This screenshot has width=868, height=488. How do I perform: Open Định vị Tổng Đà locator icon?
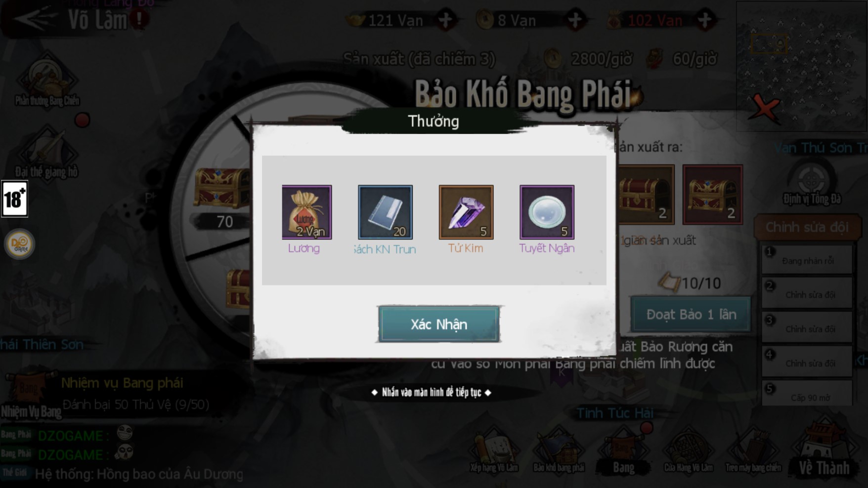tap(812, 184)
